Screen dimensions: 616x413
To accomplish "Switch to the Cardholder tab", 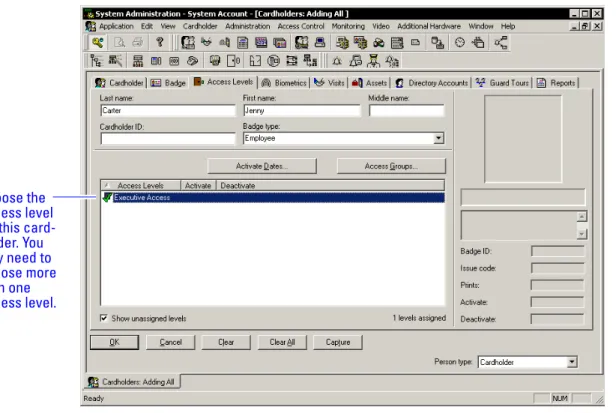I will pos(119,83).
